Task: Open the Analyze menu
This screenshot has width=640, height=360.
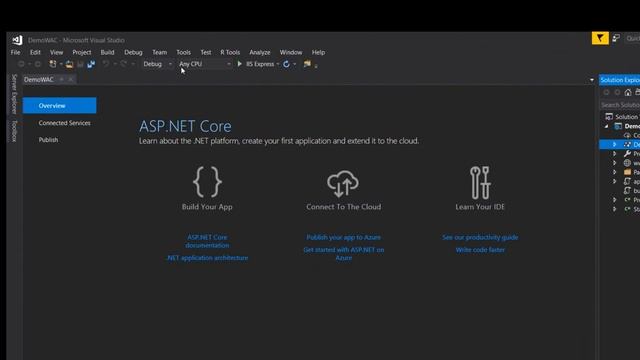Action: pyautogui.click(x=260, y=52)
